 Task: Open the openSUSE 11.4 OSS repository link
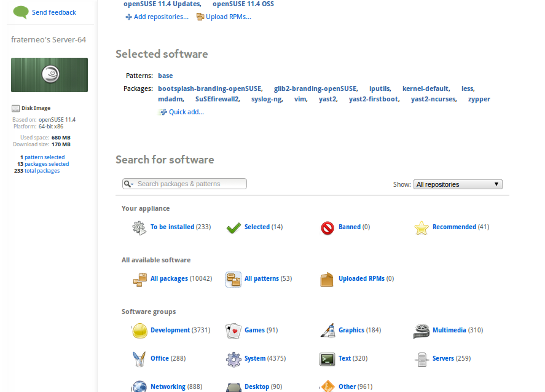coord(243,4)
